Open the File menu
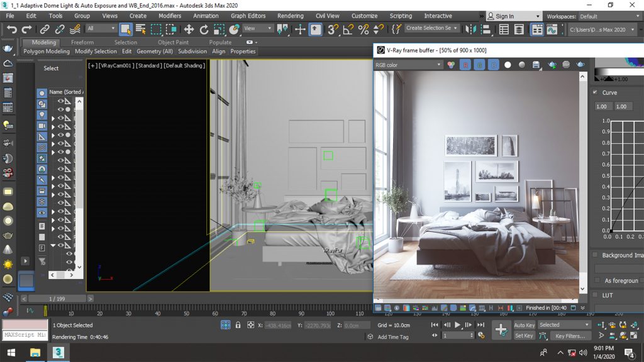This screenshot has width=644, height=362. click(x=10, y=16)
